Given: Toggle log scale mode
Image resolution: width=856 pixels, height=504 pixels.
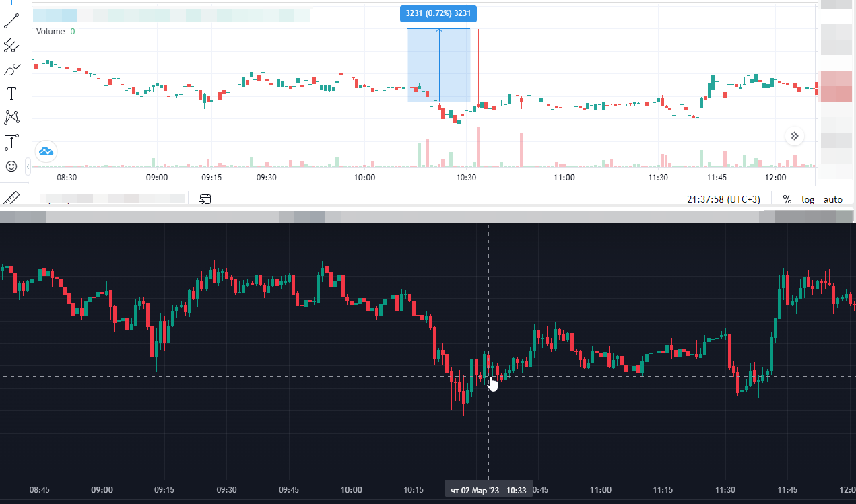Looking at the screenshot, I should (x=808, y=199).
